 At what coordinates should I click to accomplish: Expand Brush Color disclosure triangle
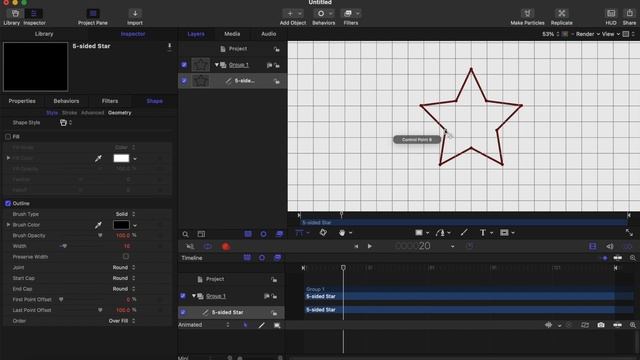(8, 224)
